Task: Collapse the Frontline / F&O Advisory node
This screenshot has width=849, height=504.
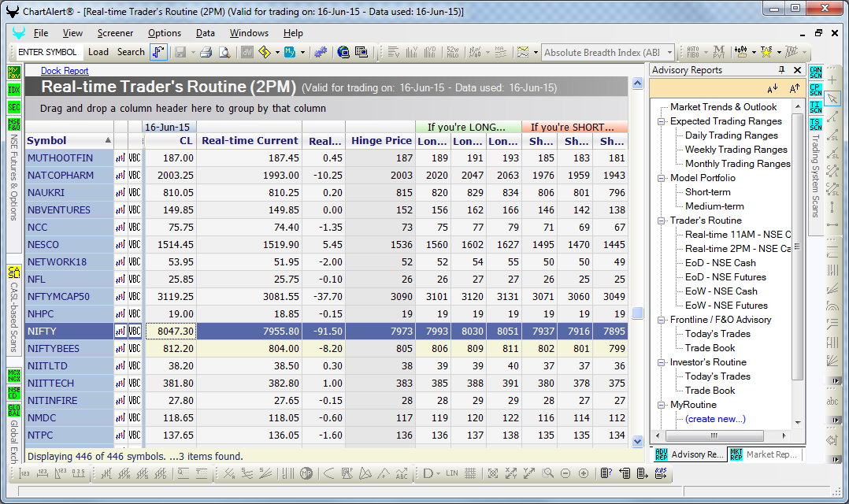Action: tap(661, 320)
